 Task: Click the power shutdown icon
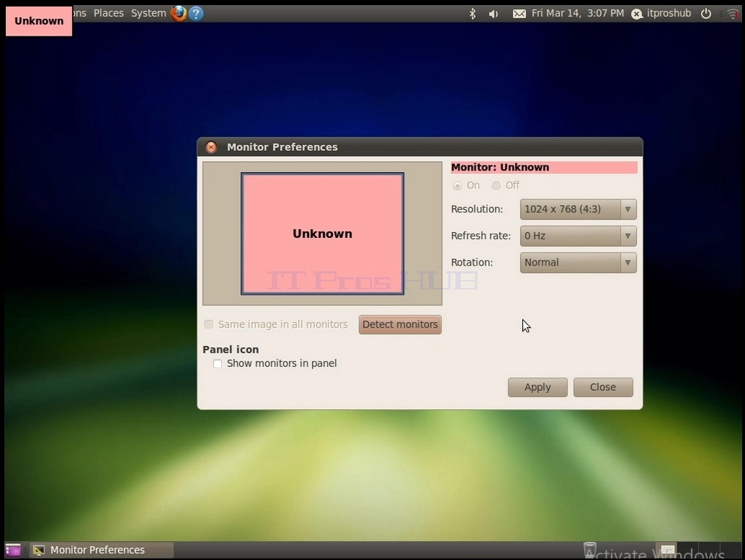pyautogui.click(x=706, y=14)
